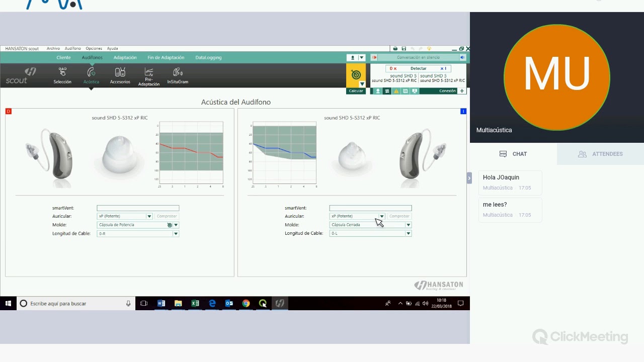Screen dimensions: 644x362
Task: Click right ear smartVent field
Action: 138,208
